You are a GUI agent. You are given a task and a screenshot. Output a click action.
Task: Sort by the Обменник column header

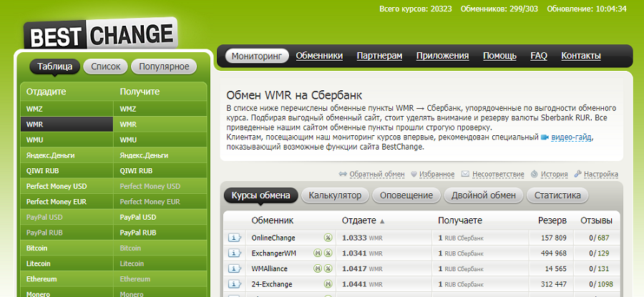[273, 220]
